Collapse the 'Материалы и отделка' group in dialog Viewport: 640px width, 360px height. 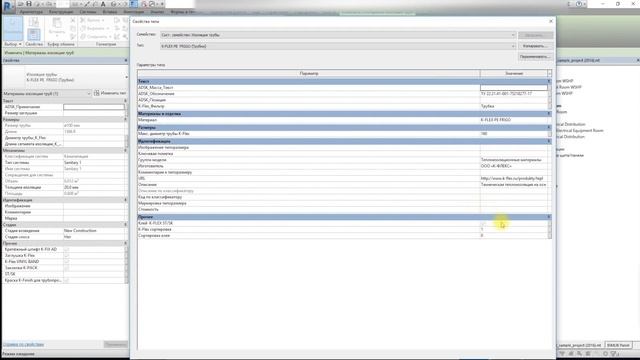[549, 114]
